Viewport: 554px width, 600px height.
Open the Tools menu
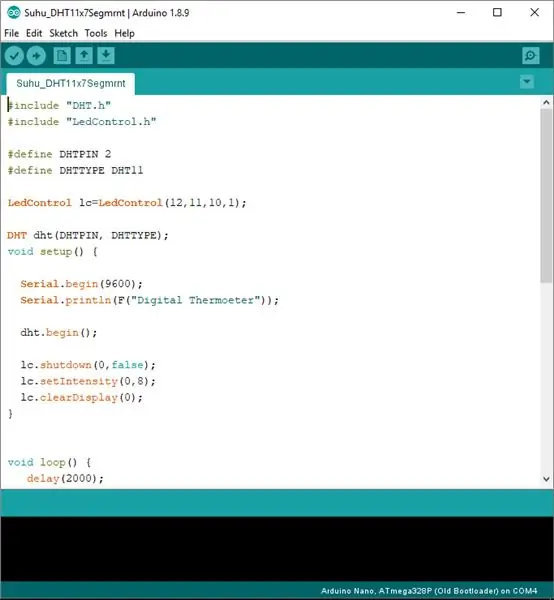point(96,33)
